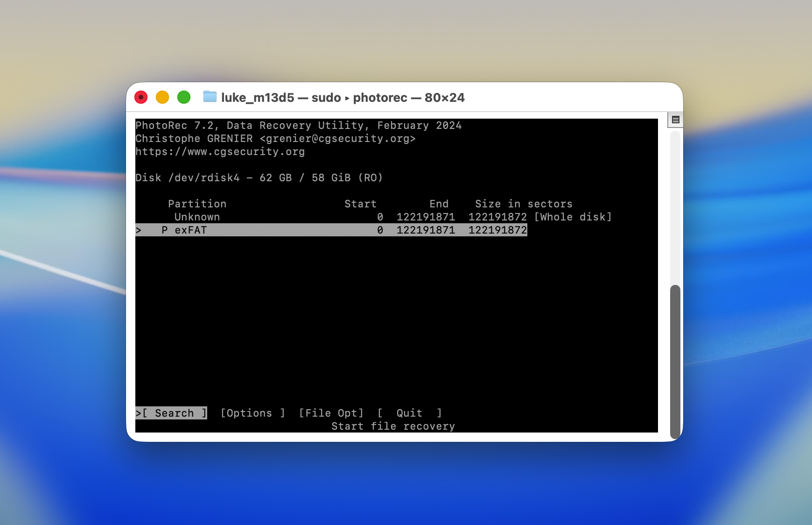This screenshot has height=525, width=812.
Task: Click the Size in sectors header
Action: (524, 204)
